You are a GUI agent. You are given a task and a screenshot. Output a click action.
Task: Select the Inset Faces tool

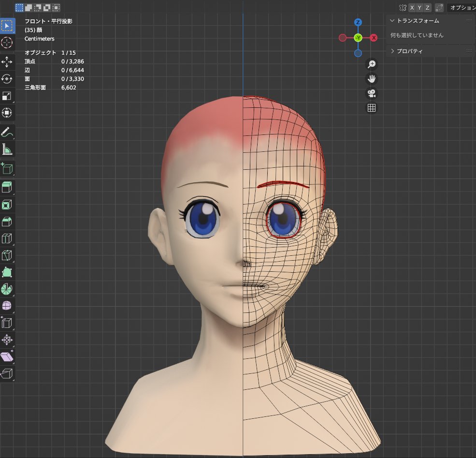(7, 205)
